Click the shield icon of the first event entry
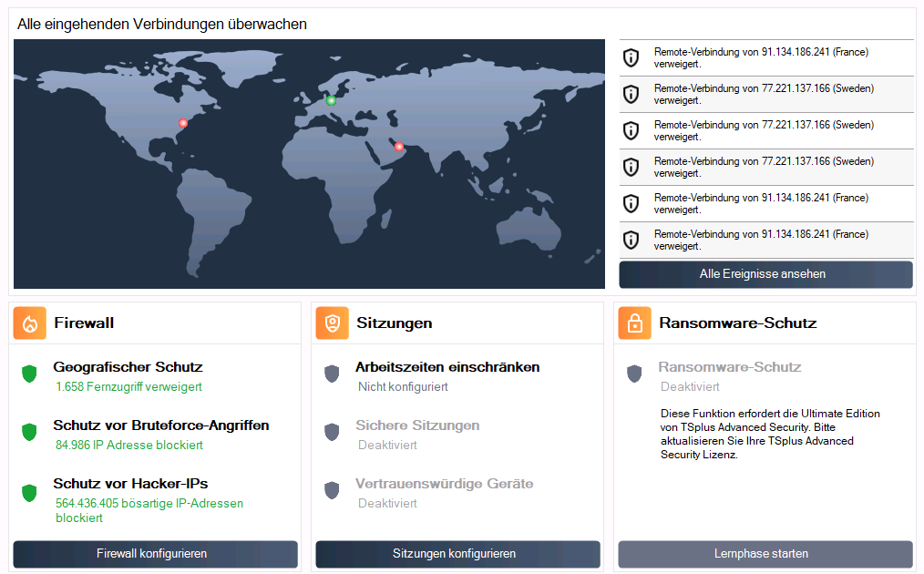Image resolution: width=924 pixels, height=574 pixels. click(631, 58)
